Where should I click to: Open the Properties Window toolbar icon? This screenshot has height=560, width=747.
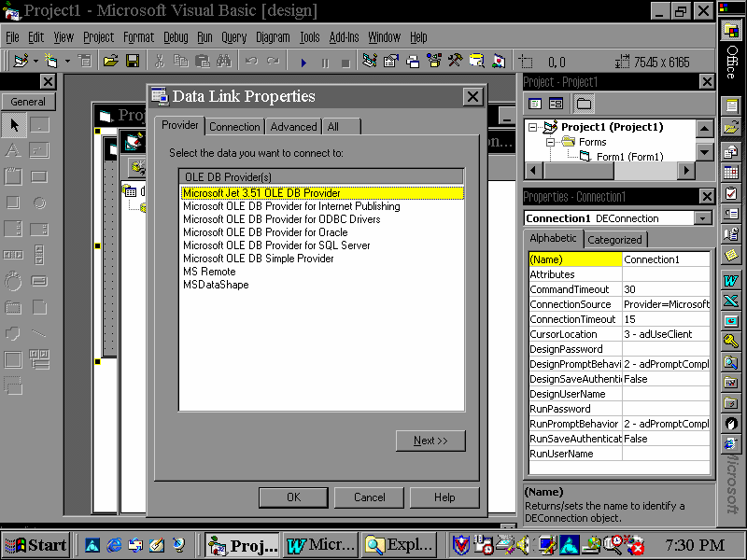click(390, 61)
